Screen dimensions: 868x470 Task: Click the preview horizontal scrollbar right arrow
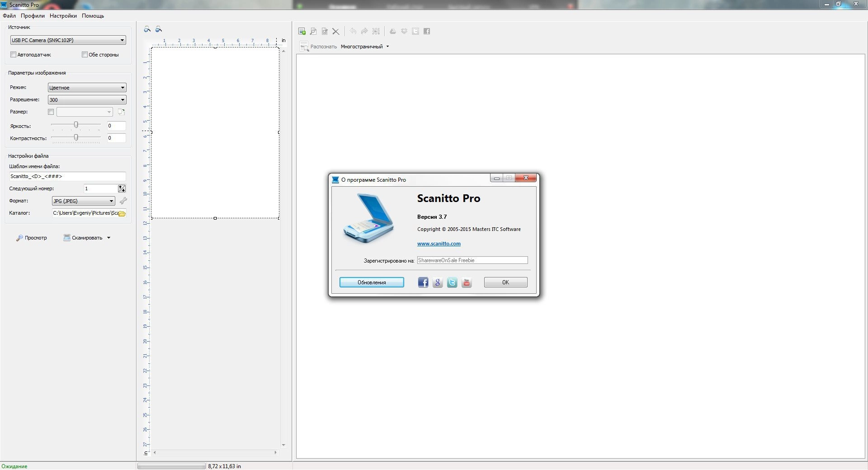click(x=275, y=452)
